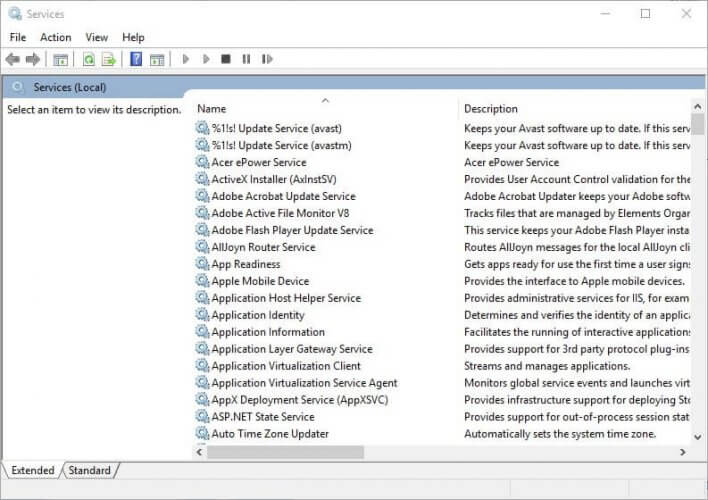Click 'Provides the interface to Apple mobile devices.'
Image resolution: width=708 pixels, height=500 pixels.
(x=574, y=281)
